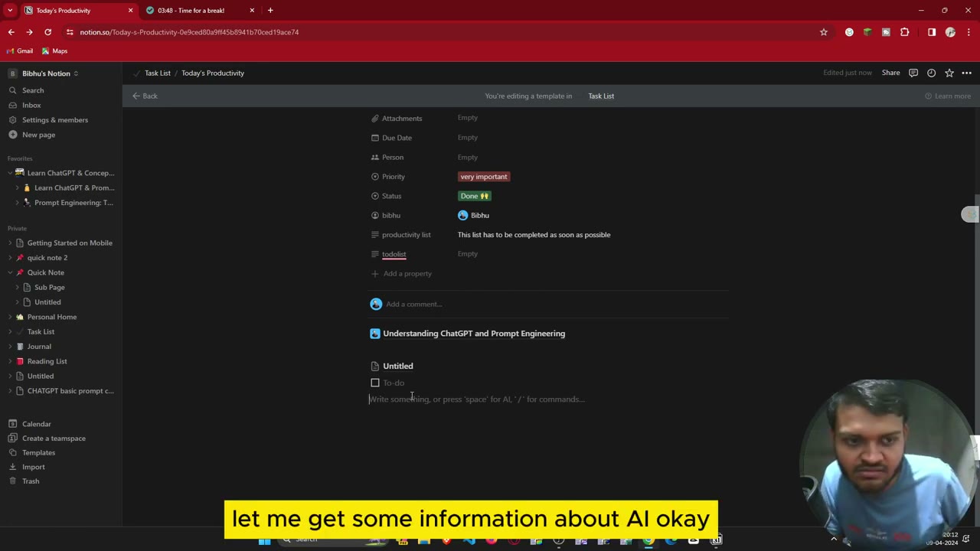The image size is (980, 551).
Task: Expand the Personal Home page toggle
Action: pos(10,317)
